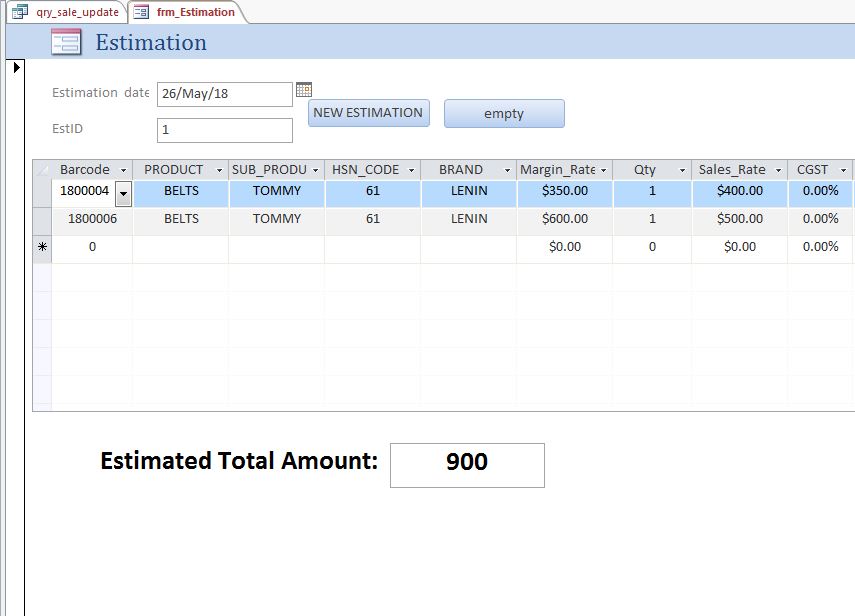Viewport: 855px width, 616px height.
Task: Select the frm_Estimation tab
Action: (x=187, y=12)
